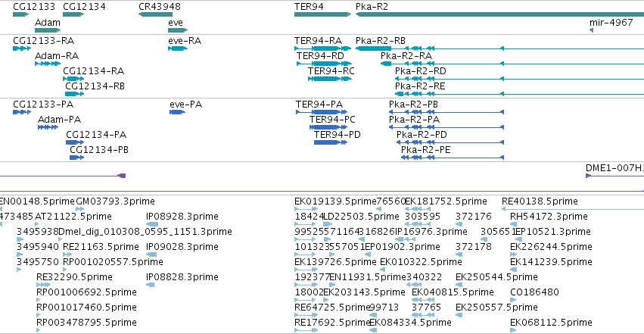The image size is (644, 334).
Task: Click the 3495750 EST label
Action: coord(38,262)
